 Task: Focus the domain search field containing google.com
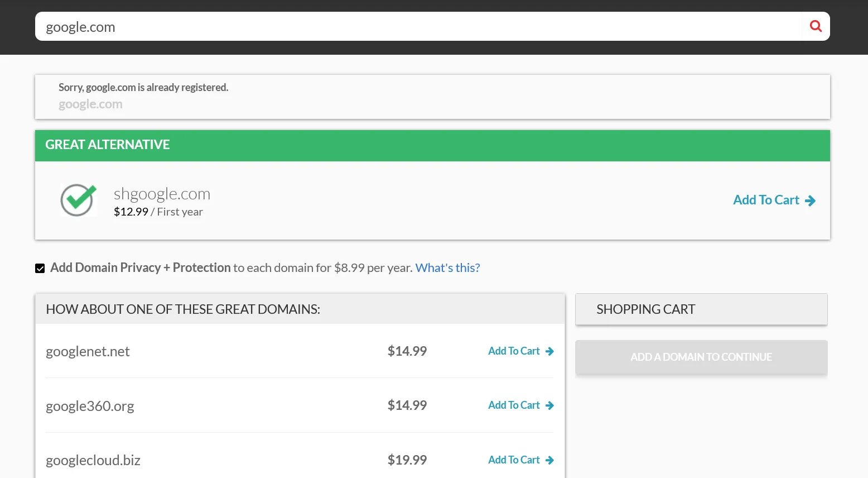[x=418, y=26]
